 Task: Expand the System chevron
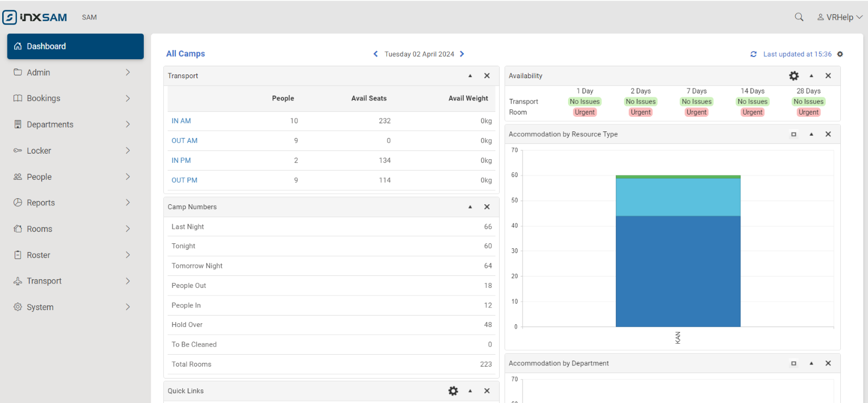[128, 307]
